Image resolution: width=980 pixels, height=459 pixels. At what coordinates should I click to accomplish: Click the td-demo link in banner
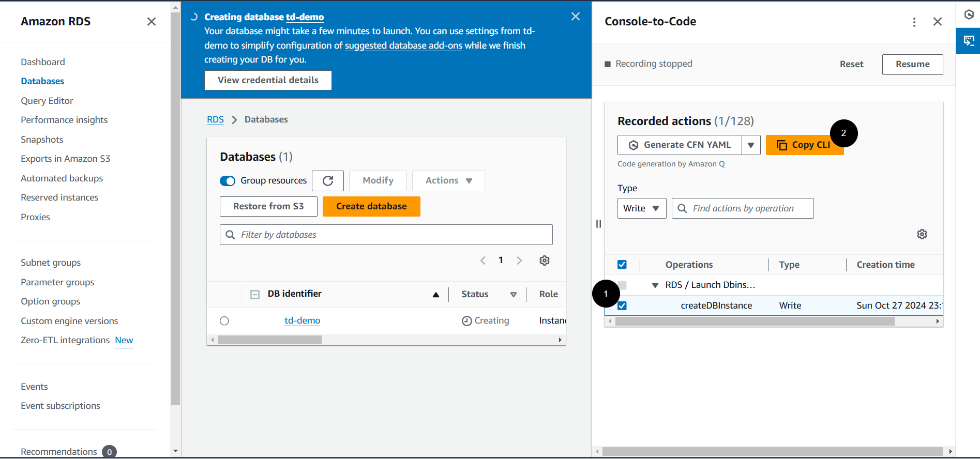tap(305, 17)
